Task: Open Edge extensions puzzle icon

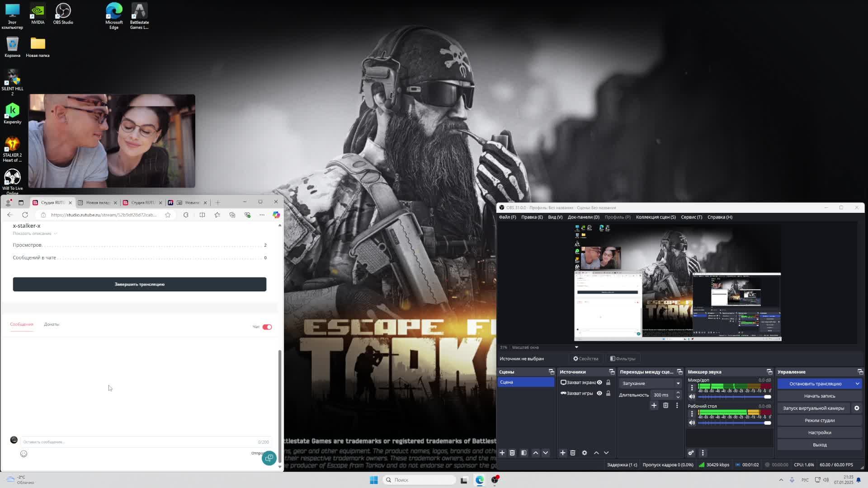Action: [x=186, y=215]
